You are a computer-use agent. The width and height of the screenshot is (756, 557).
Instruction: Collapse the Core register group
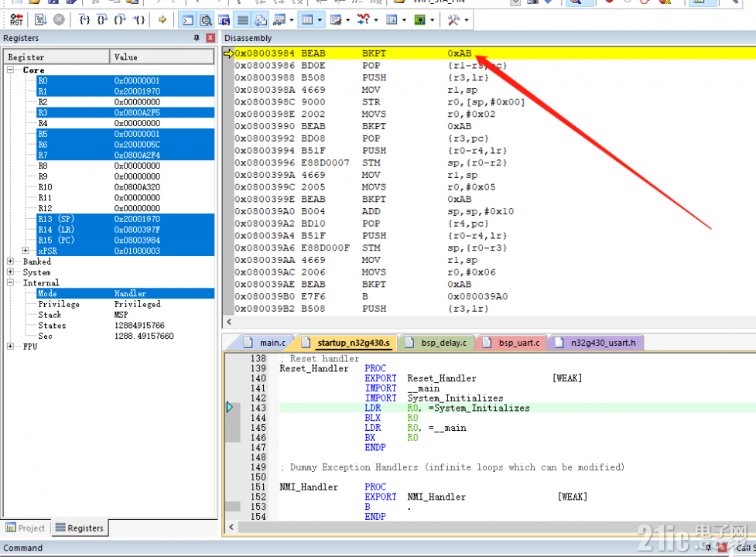pos(10,70)
